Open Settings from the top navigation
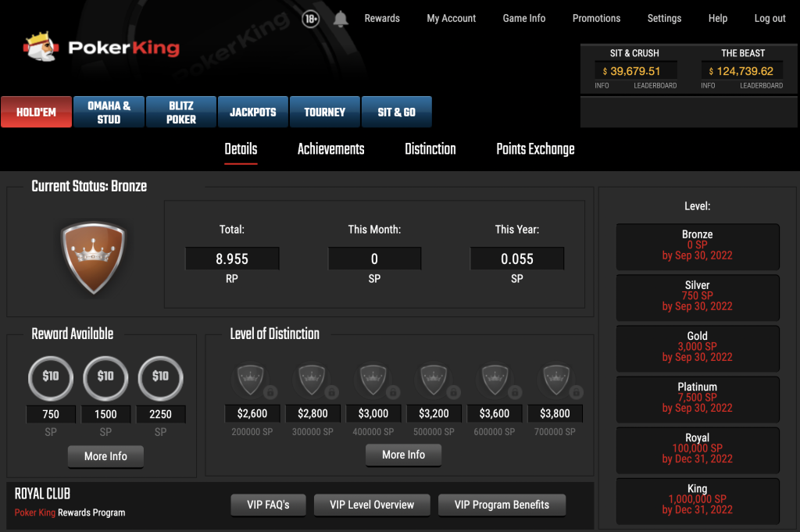This screenshot has height=532, width=800. click(x=664, y=19)
